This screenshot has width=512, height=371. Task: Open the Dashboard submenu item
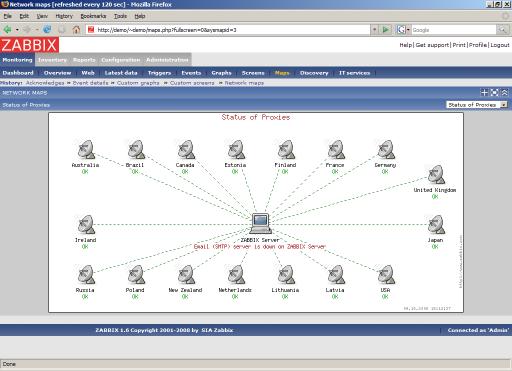[x=18, y=73]
